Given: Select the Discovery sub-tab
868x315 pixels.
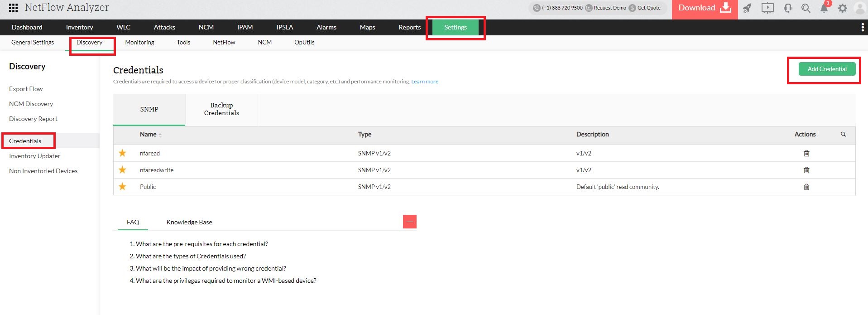Looking at the screenshot, I should coord(90,42).
